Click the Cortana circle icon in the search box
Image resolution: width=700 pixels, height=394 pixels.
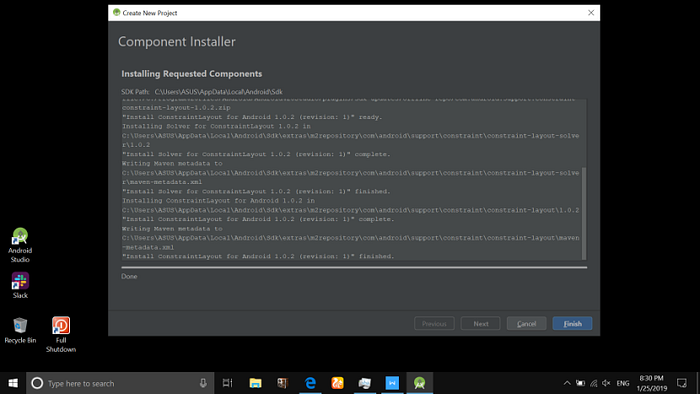pyautogui.click(x=37, y=383)
